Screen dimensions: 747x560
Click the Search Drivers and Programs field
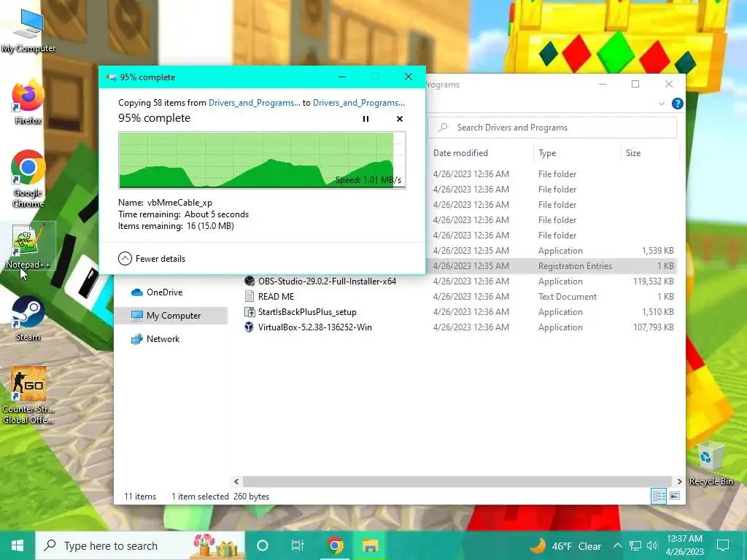coord(553,128)
